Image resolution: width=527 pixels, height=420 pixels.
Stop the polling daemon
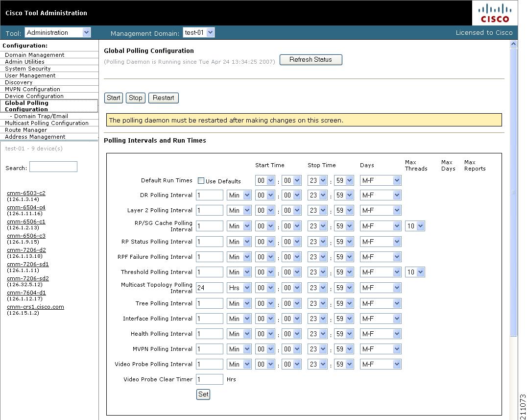[x=135, y=98]
